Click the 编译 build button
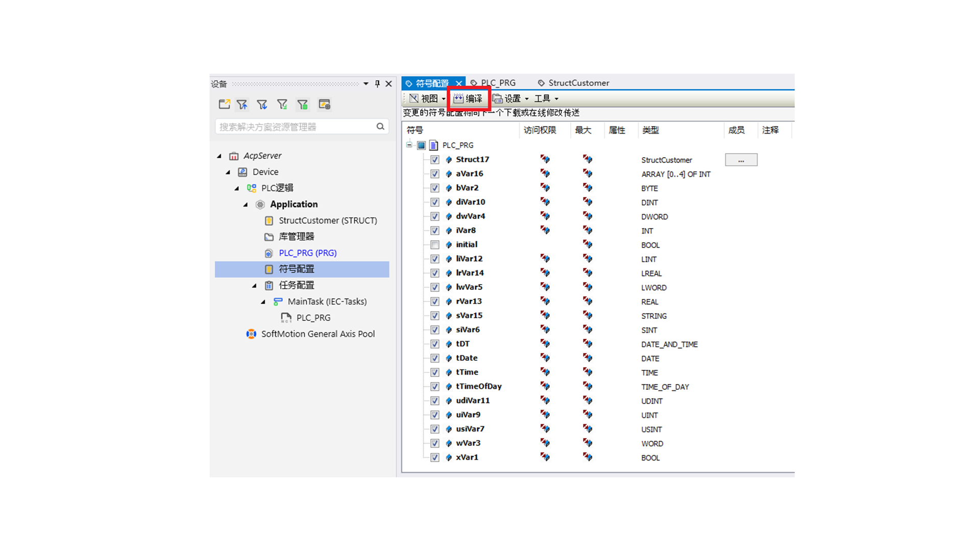 point(468,98)
